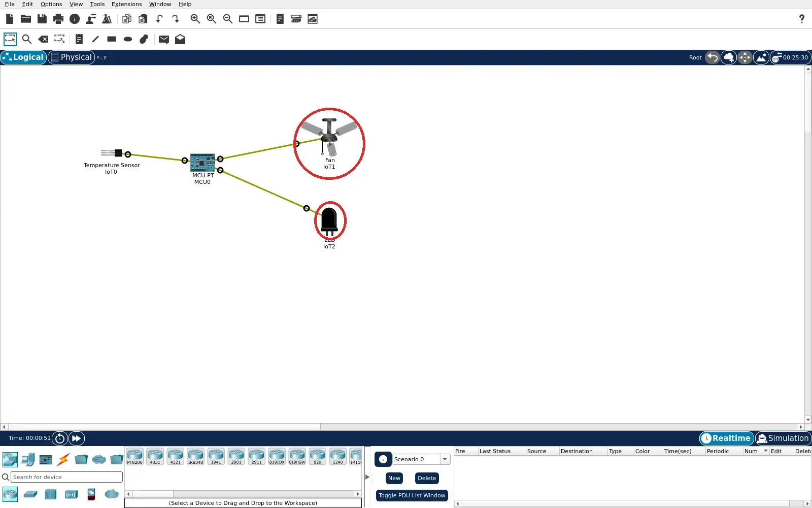Image resolution: width=812 pixels, height=508 pixels.
Task: Click the Power Cycle Devices button
Action: (x=60, y=438)
